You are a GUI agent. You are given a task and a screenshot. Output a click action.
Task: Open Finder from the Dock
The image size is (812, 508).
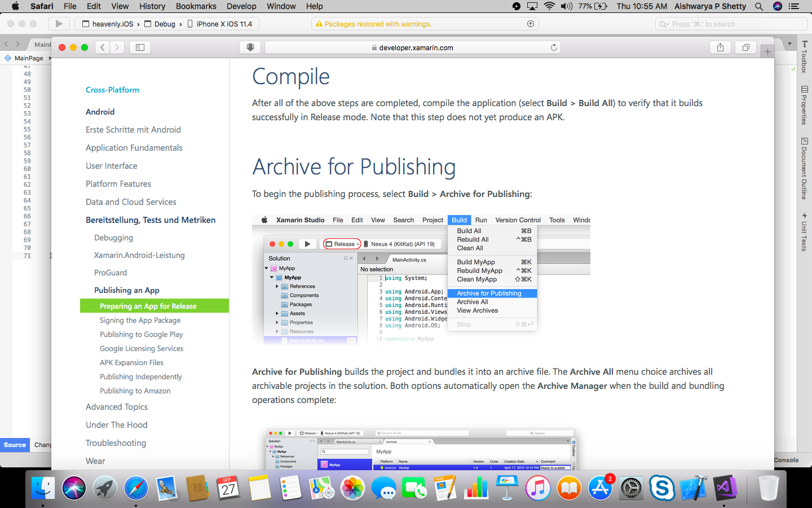click(x=43, y=488)
